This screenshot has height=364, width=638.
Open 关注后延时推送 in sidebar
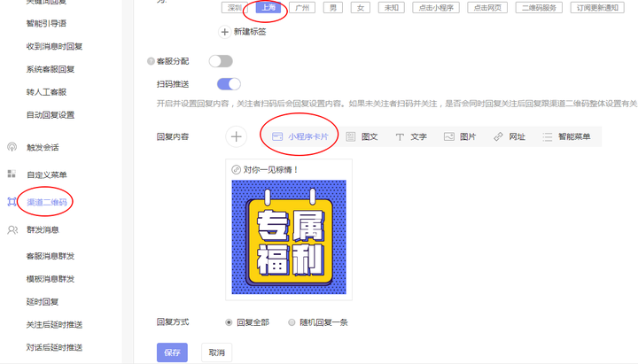55,324
